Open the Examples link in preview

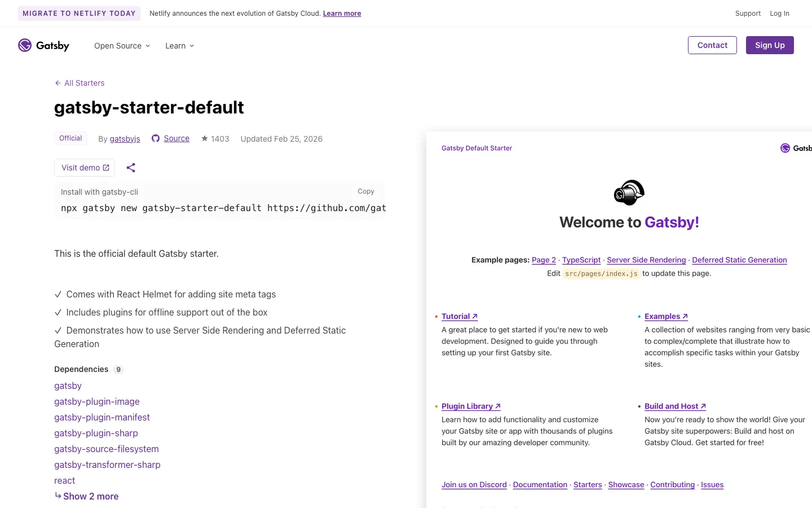666,316
